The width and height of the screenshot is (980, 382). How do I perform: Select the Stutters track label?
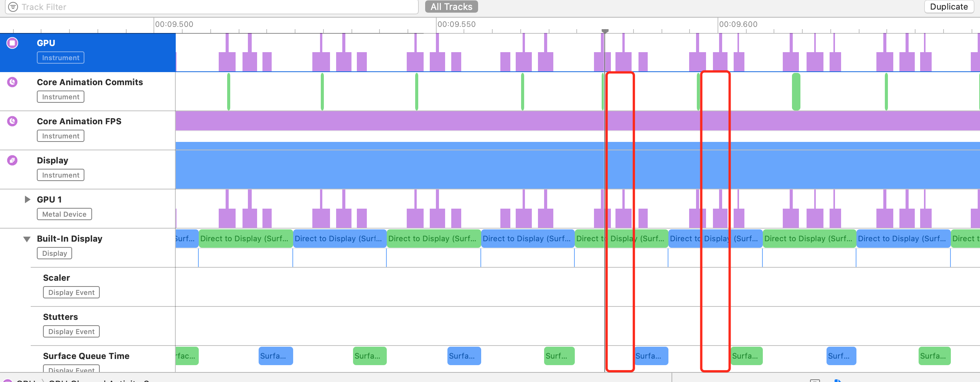coord(60,317)
